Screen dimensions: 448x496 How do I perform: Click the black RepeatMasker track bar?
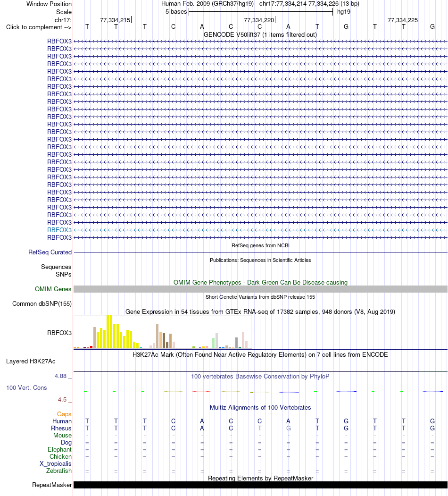pos(260,485)
